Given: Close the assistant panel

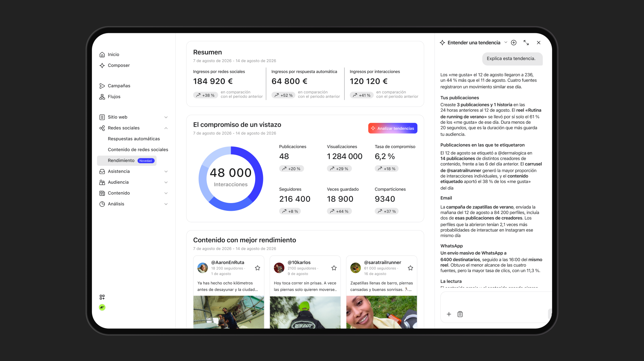Looking at the screenshot, I should [538, 43].
